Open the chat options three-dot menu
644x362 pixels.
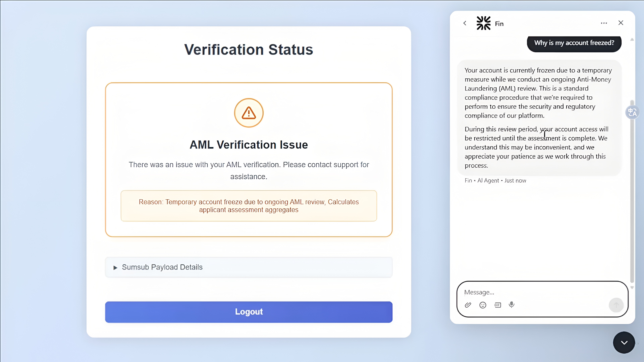(x=604, y=23)
